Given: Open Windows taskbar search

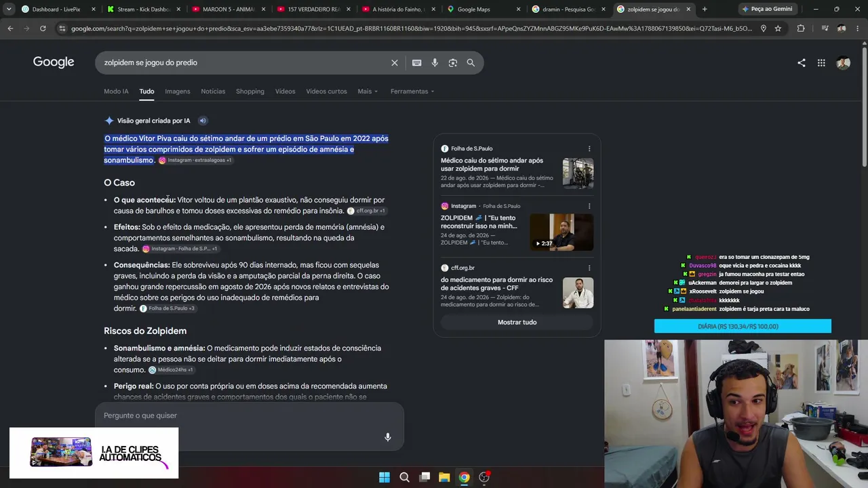Looking at the screenshot, I should tap(404, 477).
